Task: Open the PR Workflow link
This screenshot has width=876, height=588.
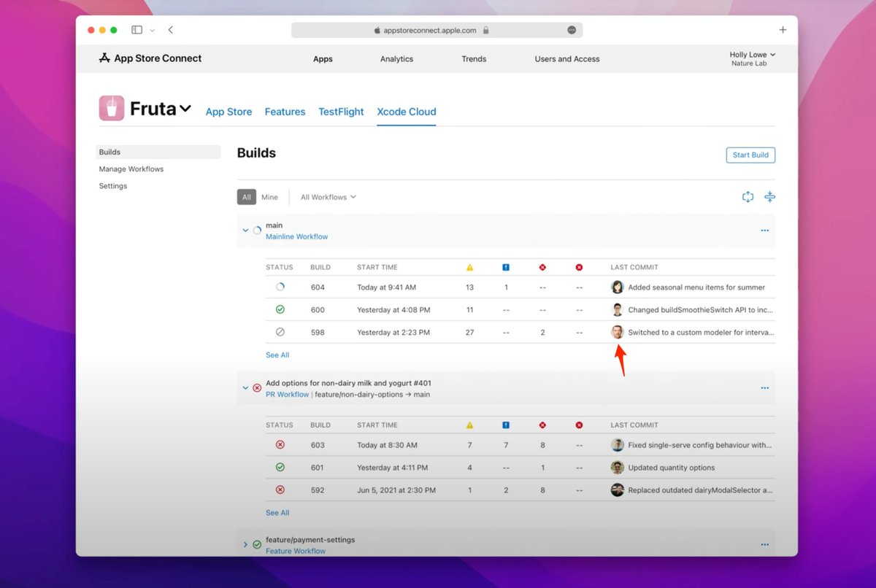Action: [x=287, y=395]
